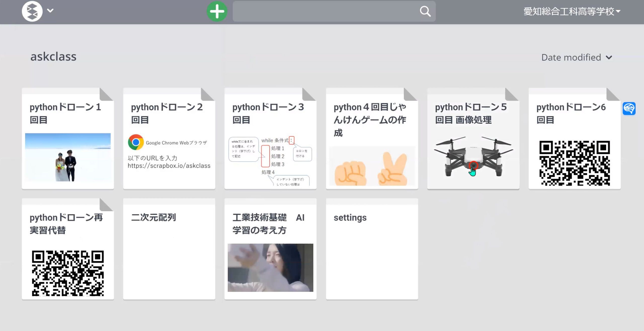Click the 以下のURLを入力 text
644x331 pixels.
click(x=152, y=158)
